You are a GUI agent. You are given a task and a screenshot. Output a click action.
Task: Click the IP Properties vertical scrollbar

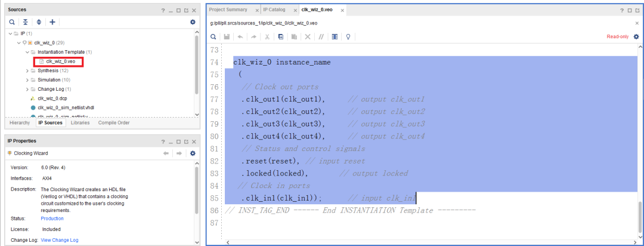tap(196, 191)
